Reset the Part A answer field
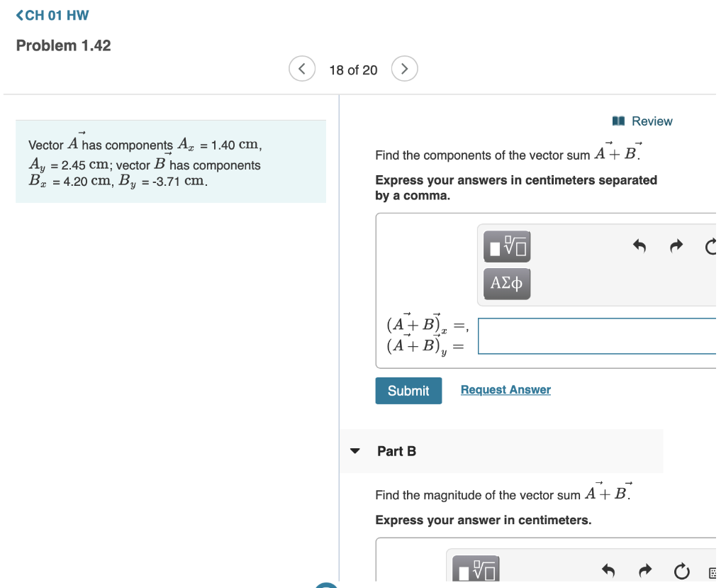The width and height of the screenshot is (726, 588). pyautogui.click(x=712, y=245)
